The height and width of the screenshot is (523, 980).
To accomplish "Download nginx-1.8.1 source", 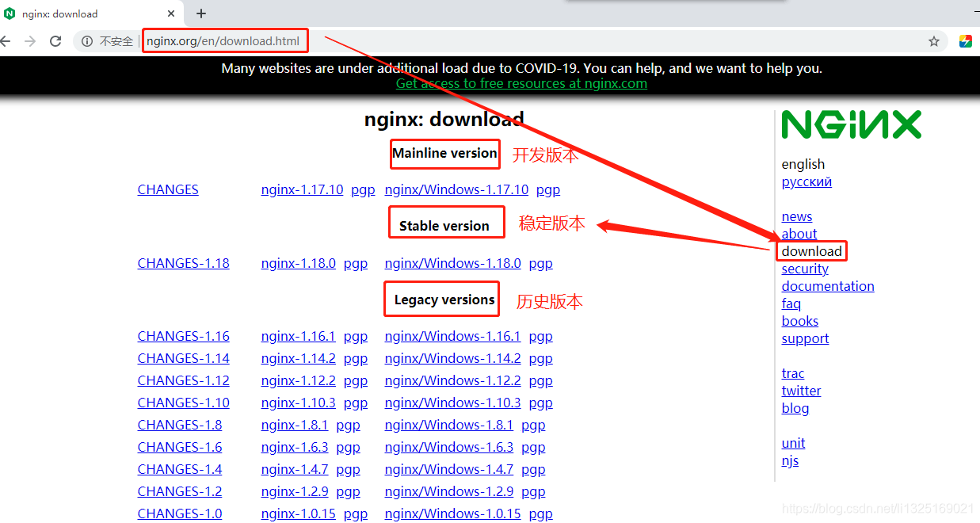I will [295, 425].
